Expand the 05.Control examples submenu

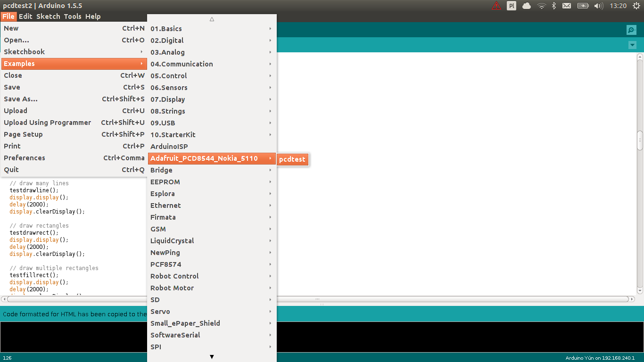pyautogui.click(x=212, y=76)
